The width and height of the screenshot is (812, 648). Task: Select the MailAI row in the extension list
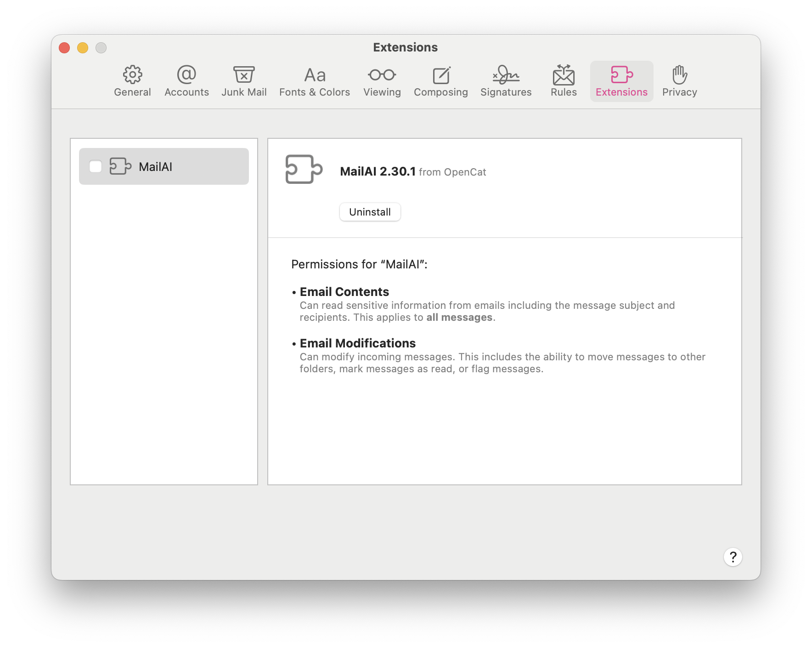point(164,166)
